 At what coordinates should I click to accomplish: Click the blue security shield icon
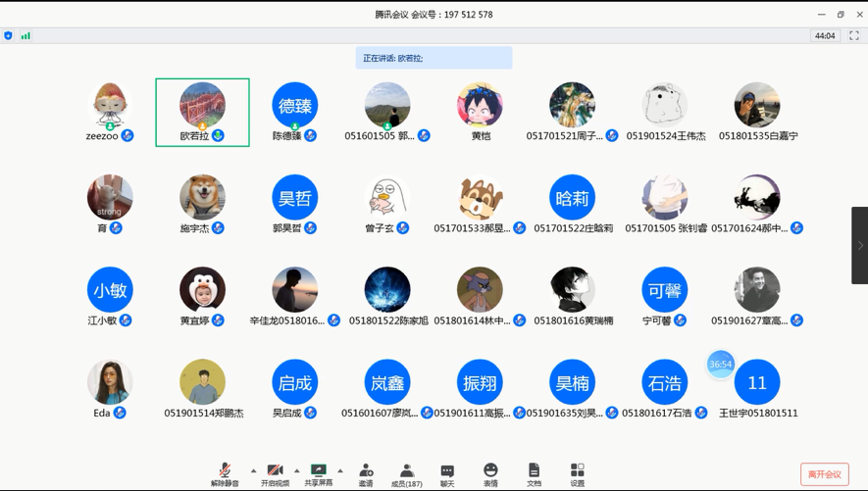point(9,36)
